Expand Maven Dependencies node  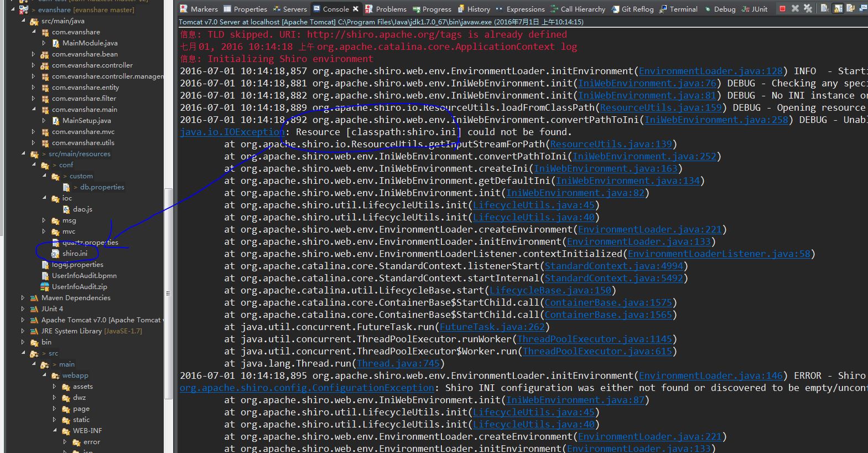(x=23, y=298)
